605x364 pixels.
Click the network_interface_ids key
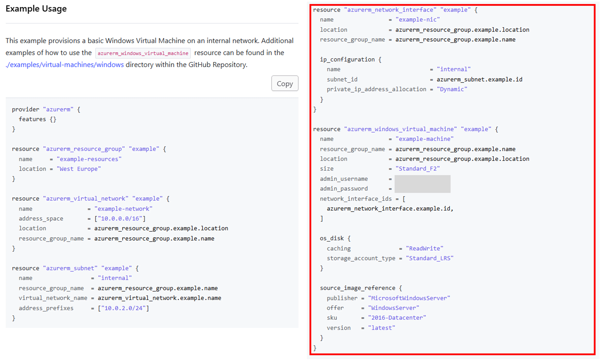coord(356,199)
